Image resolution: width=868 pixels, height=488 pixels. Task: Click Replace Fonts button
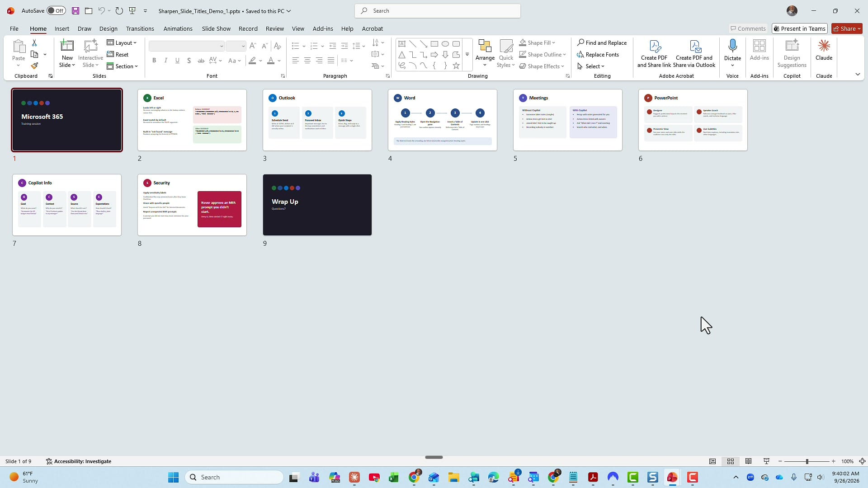coord(598,55)
